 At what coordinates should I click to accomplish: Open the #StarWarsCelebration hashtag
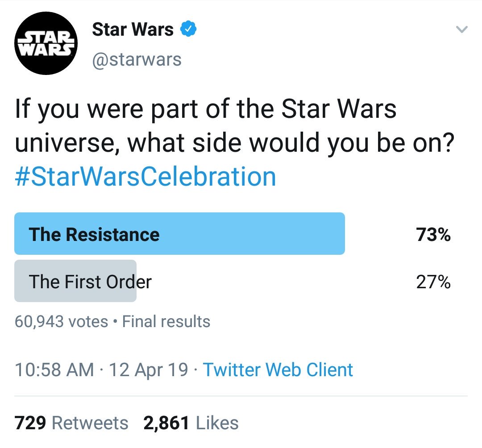(x=145, y=177)
